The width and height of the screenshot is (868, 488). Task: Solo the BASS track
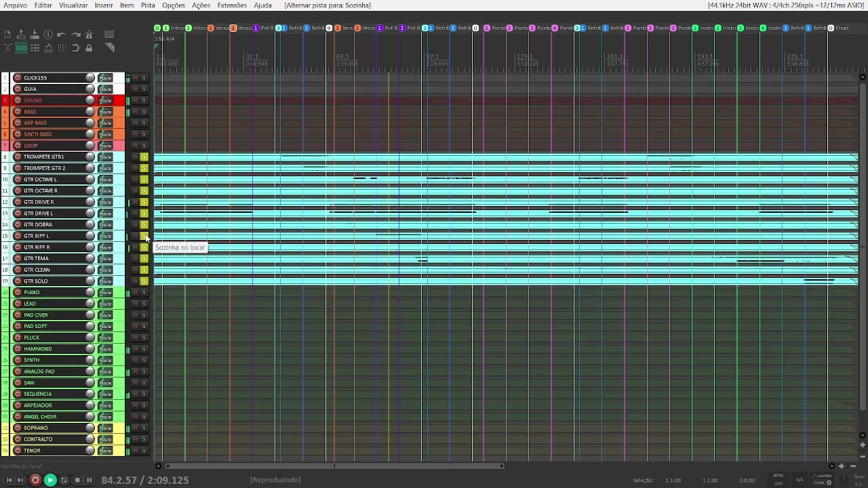click(144, 112)
